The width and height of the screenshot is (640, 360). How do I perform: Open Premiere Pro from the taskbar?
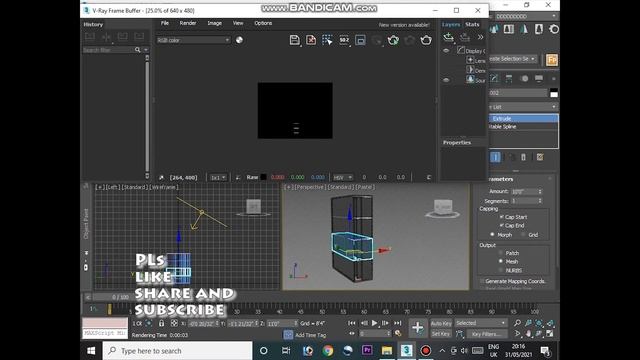click(x=367, y=351)
